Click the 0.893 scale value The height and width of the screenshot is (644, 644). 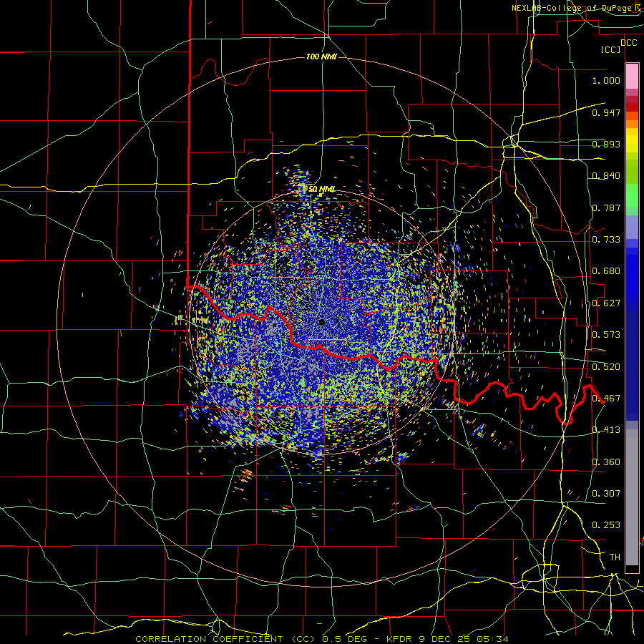coord(606,144)
